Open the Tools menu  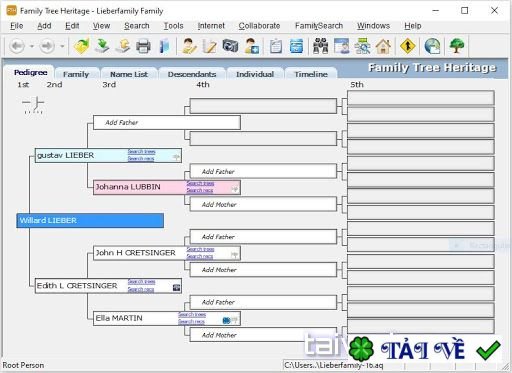tap(173, 26)
